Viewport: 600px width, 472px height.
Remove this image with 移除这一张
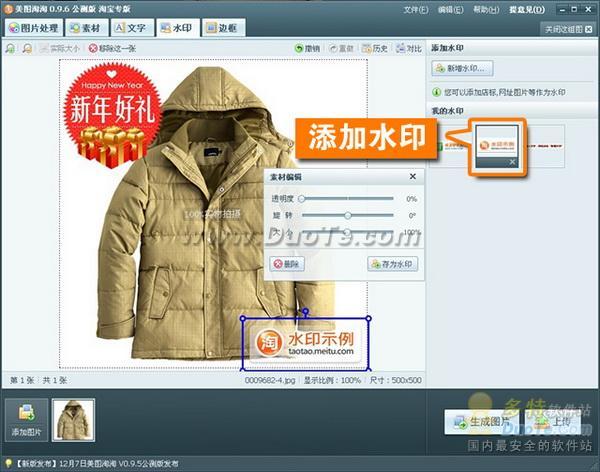tap(115, 48)
